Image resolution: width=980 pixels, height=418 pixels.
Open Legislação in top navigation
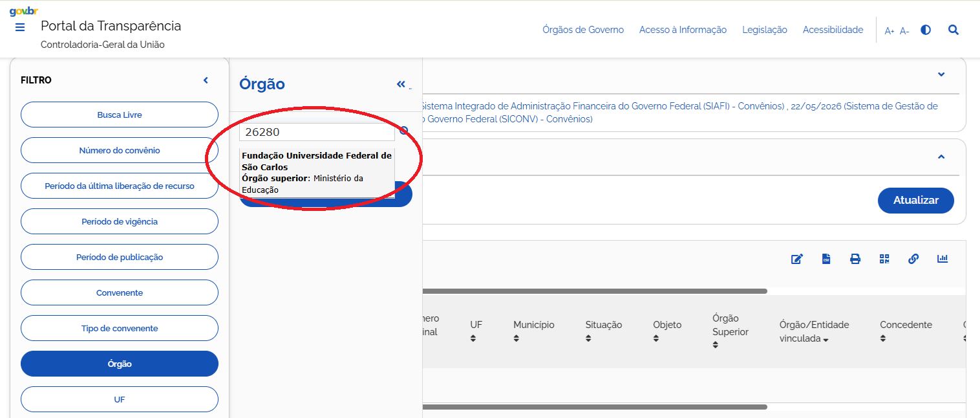click(x=765, y=30)
